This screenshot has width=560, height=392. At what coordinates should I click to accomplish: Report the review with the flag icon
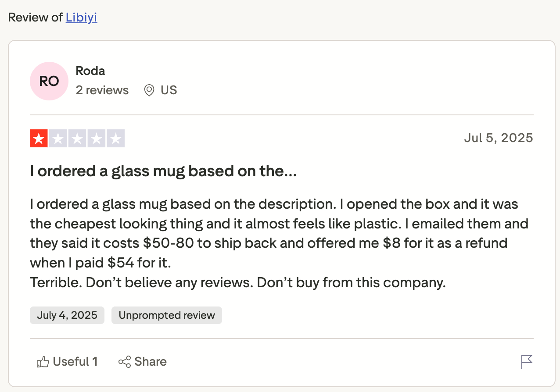[527, 362]
